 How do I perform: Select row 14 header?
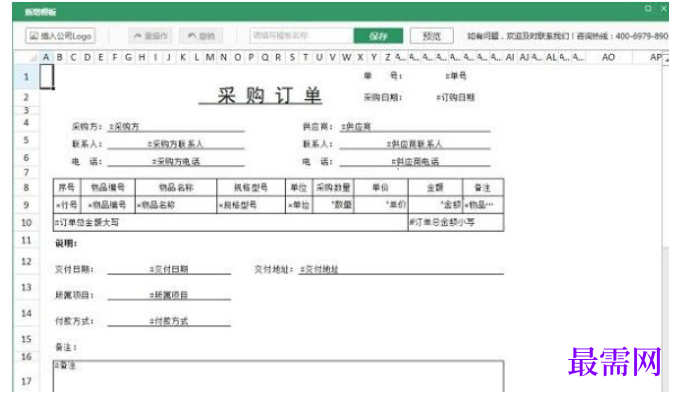click(x=26, y=313)
